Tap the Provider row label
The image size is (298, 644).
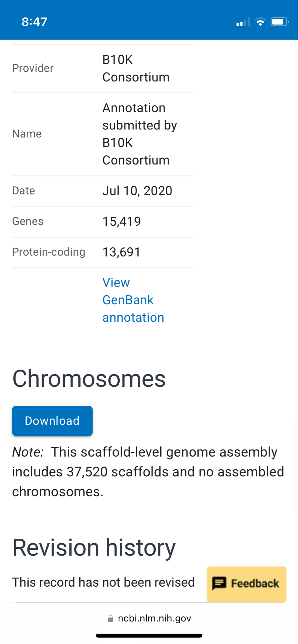click(x=33, y=68)
